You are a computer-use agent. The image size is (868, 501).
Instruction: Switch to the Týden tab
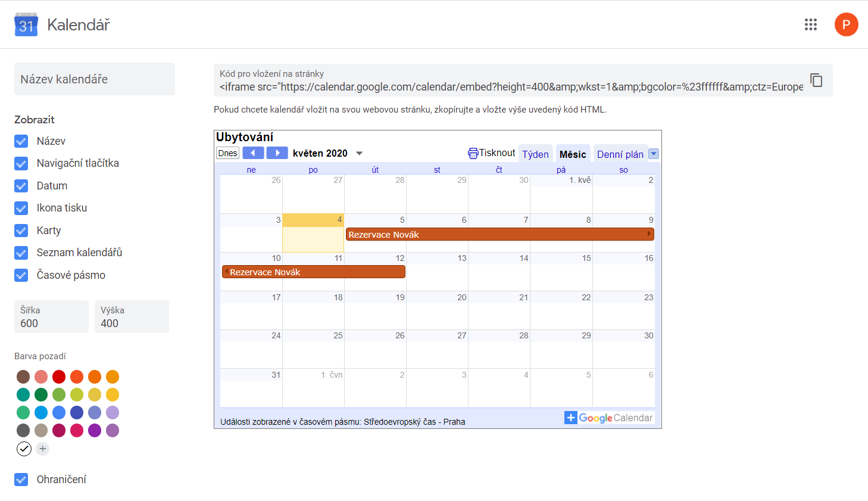535,154
